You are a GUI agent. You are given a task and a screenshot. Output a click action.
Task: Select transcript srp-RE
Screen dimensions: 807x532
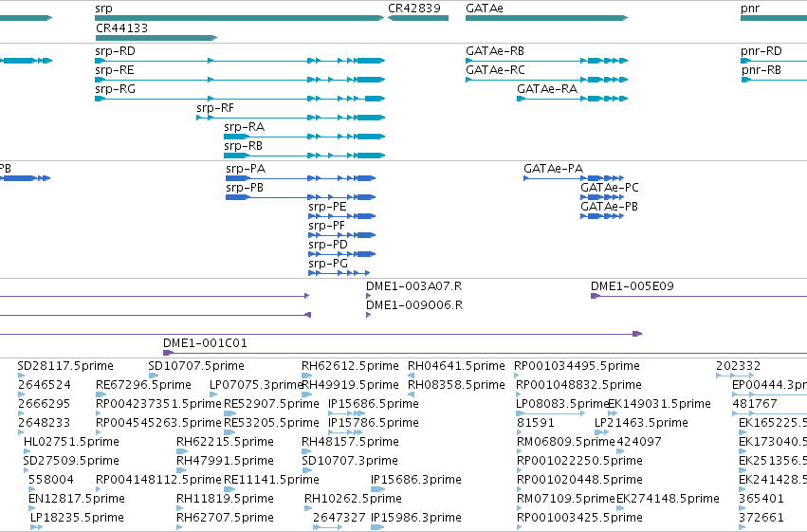pyautogui.click(x=240, y=80)
